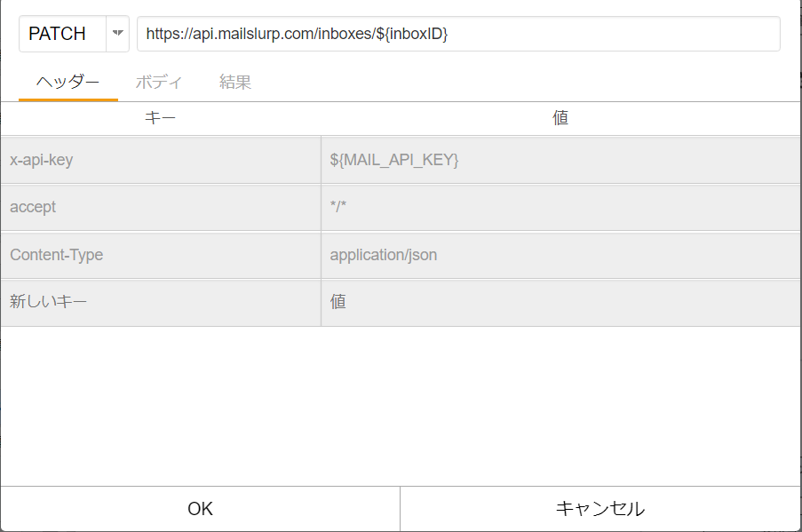Edit the mailslurp API URL field

[458, 34]
